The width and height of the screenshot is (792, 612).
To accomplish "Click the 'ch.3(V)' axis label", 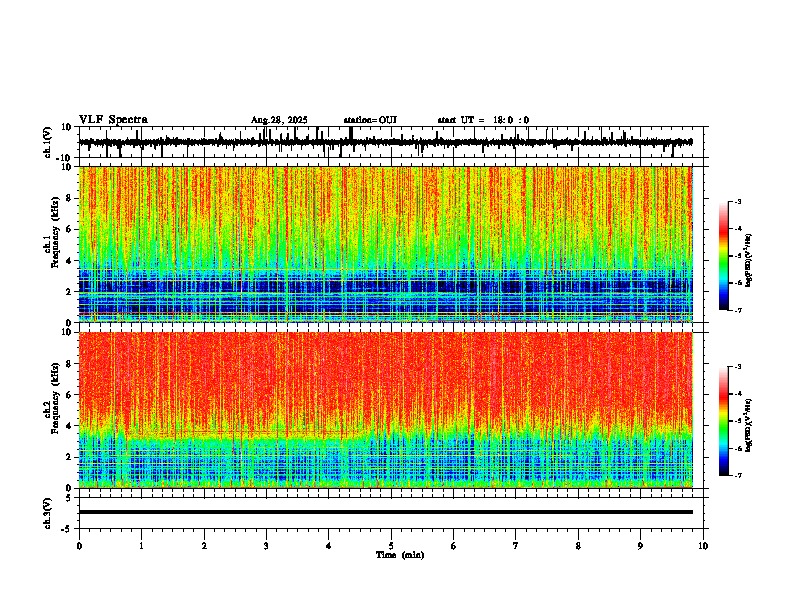I will (48, 513).
